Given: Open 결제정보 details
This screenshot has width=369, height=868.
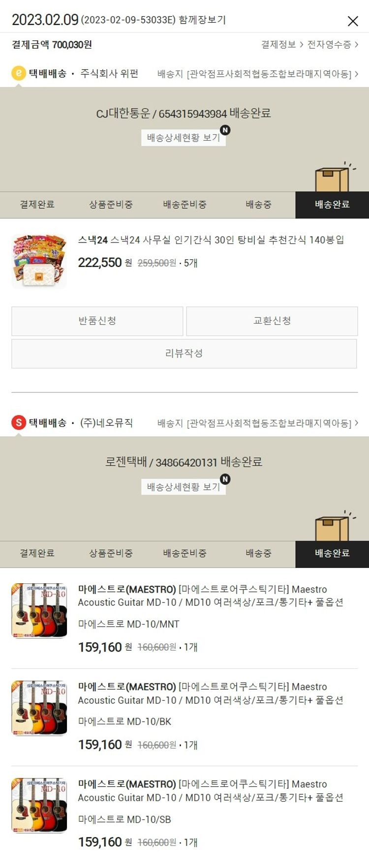Looking at the screenshot, I should (x=282, y=45).
